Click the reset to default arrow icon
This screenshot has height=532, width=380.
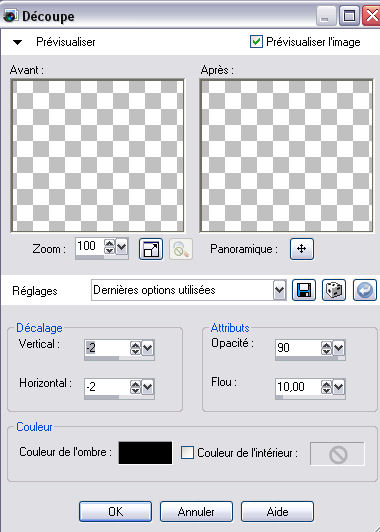[365, 290]
